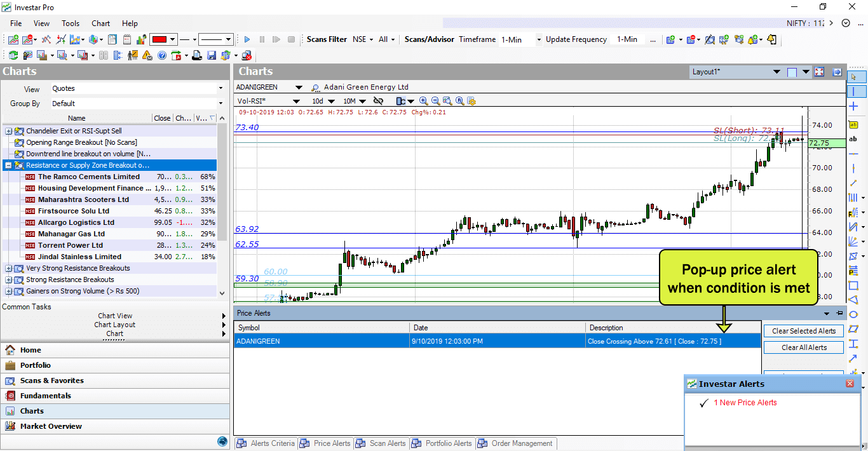Click the blue help question mark icon
This screenshot has width=868, height=451.
pos(162,56)
